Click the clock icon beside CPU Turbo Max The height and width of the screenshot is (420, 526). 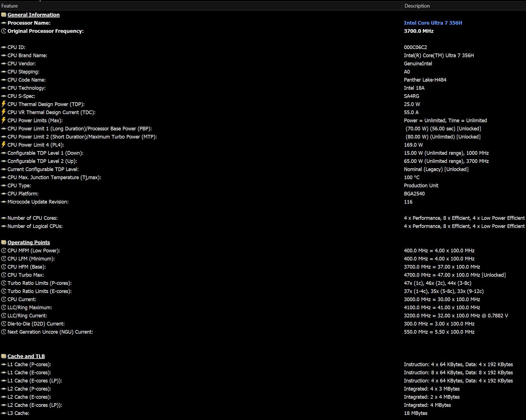(x=4, y=275)
